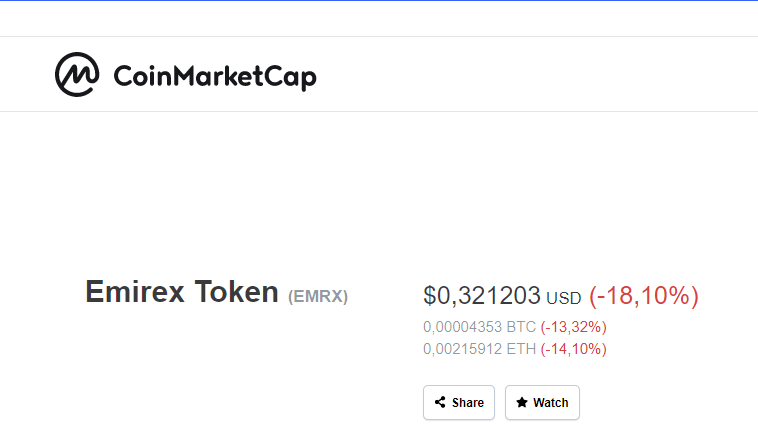Click empty header space right of CoinMarketCap

point(540,75)
